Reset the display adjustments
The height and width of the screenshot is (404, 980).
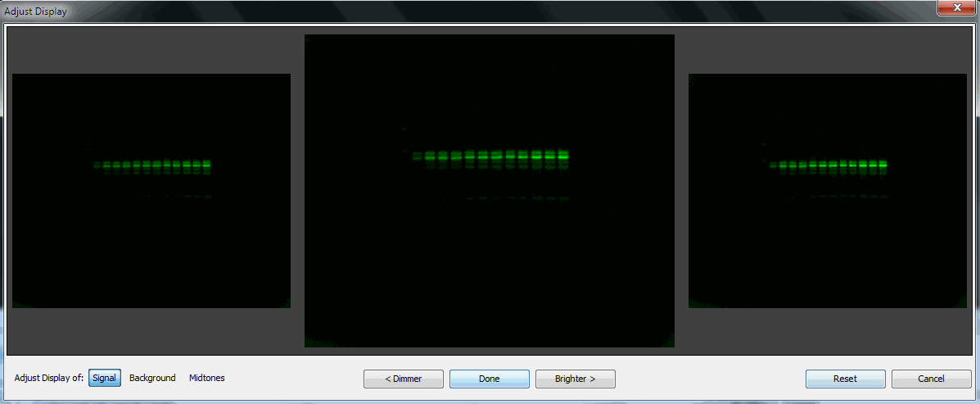click(845, 379)
